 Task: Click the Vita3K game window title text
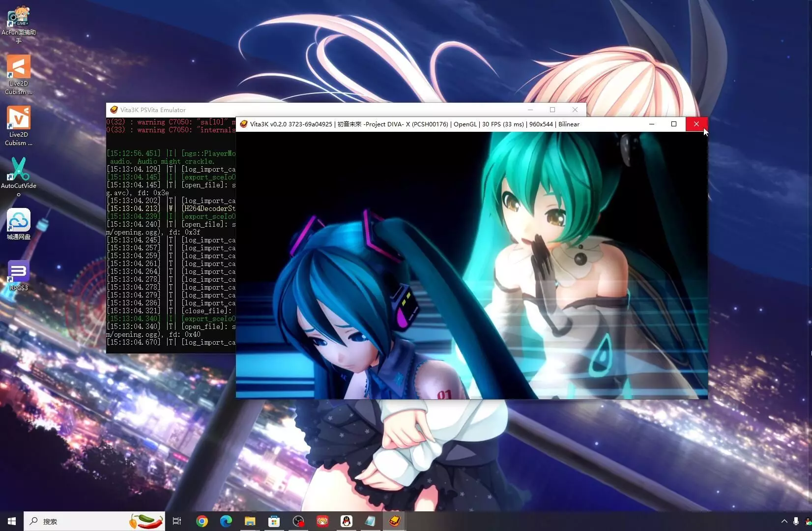[x=415, y=124]
